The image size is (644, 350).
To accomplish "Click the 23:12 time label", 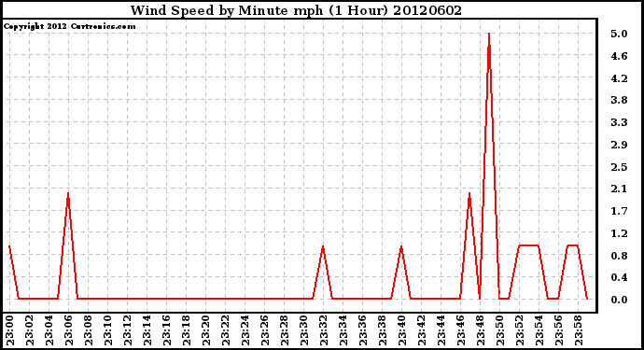I will click(x=128, y=330).
